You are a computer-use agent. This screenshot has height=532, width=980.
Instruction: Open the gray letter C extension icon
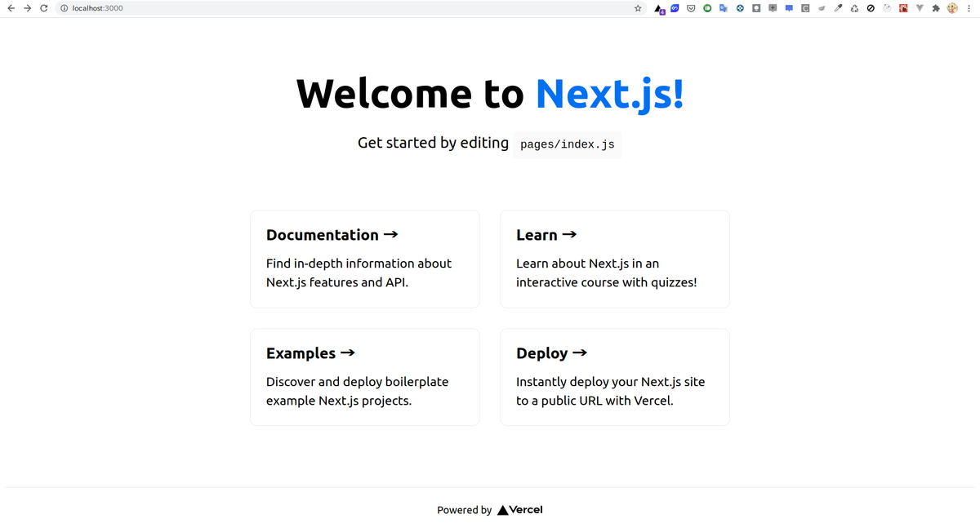point(805,8)
